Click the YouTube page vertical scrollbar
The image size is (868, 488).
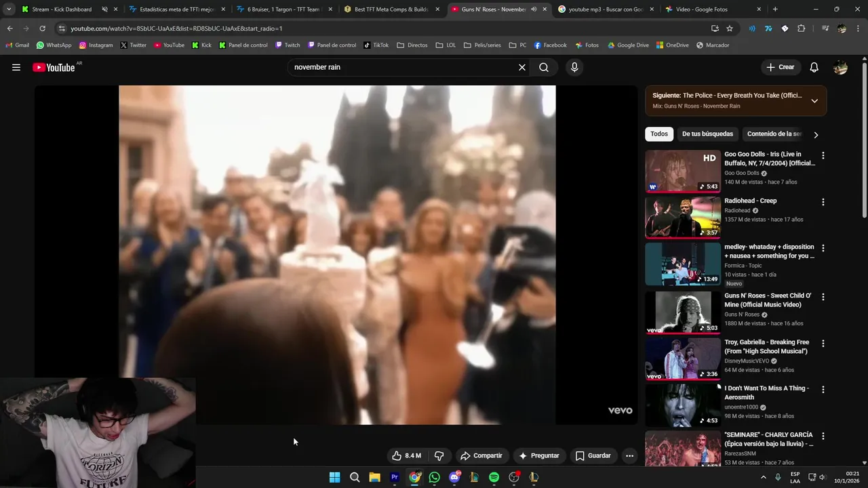[864, 139]
